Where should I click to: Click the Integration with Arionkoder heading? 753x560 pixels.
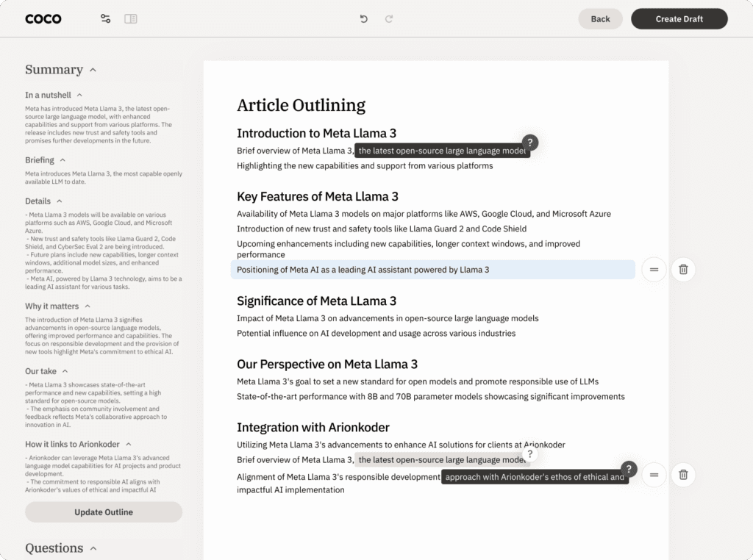coord(313,427)
